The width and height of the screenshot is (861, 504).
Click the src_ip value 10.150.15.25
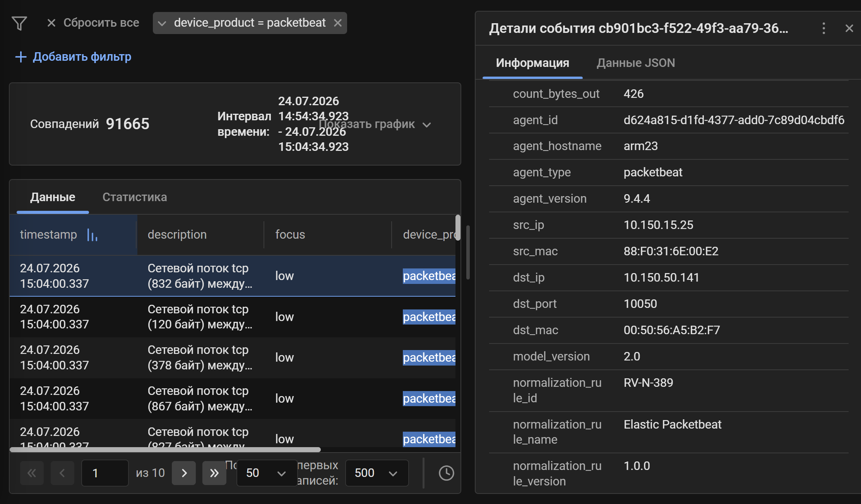tap(658, 225)
